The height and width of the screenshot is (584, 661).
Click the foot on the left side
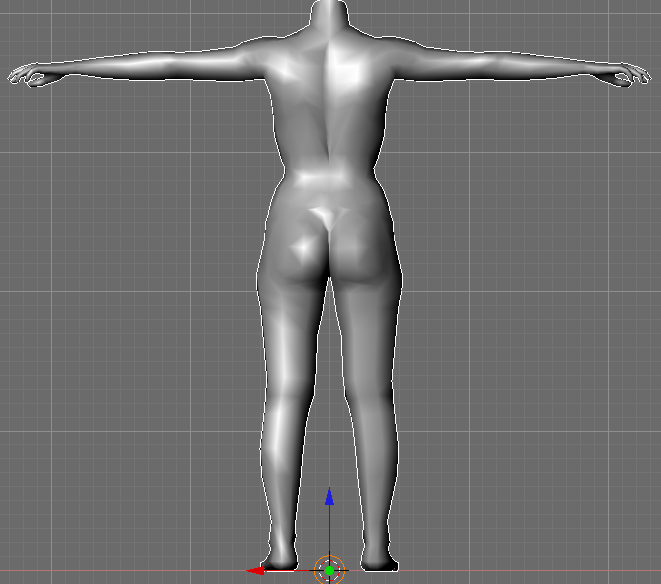click(x=278, y=560)
